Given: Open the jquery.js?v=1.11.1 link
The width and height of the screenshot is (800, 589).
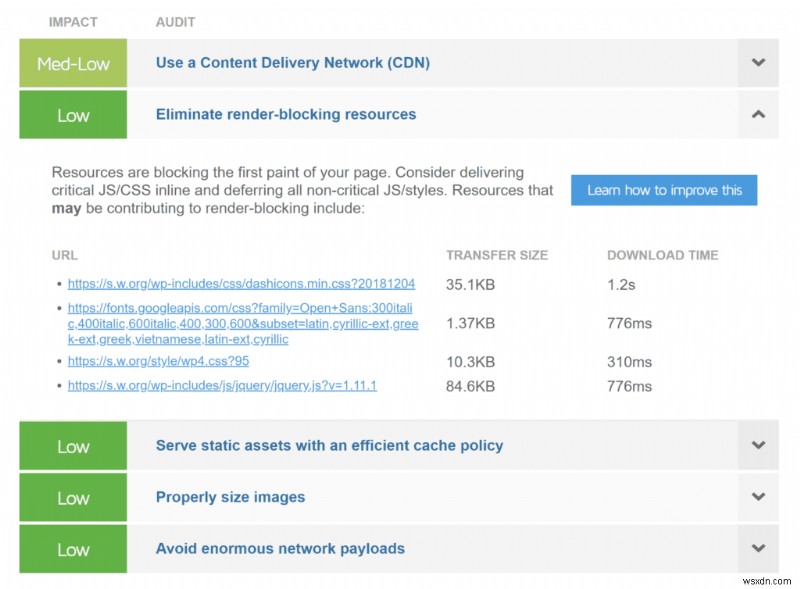Looking at the screenshot, I should (x=222, y=386).
